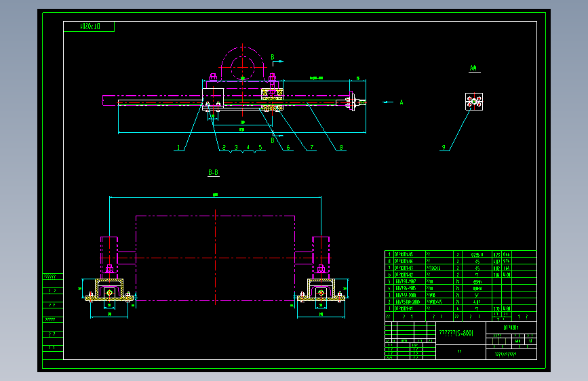Image resolution: width=588 pixels, height=381 pixels.
Task: Click the adjusting screw end nut at right
Action: click(362, 102)
